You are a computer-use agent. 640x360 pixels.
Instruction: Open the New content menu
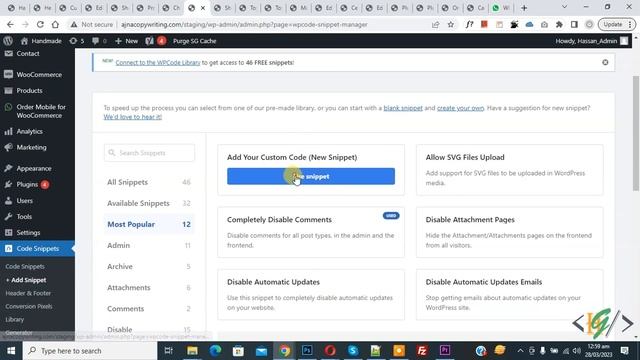pyautogui.click(x=127, y=41)
